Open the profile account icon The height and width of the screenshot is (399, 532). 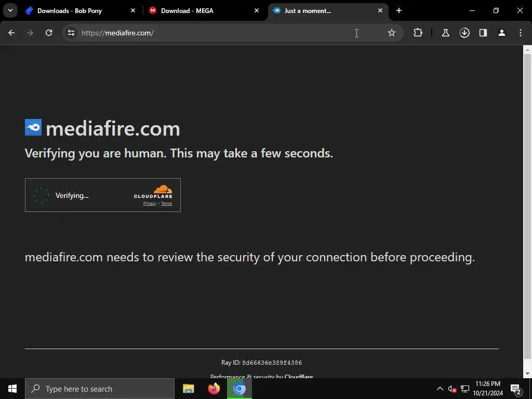coord(502,33)
